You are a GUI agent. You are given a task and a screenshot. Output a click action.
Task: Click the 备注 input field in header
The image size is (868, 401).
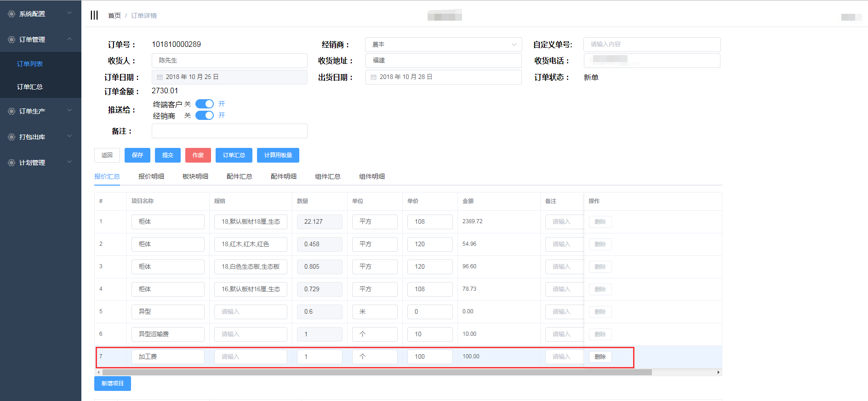(229, 131)
